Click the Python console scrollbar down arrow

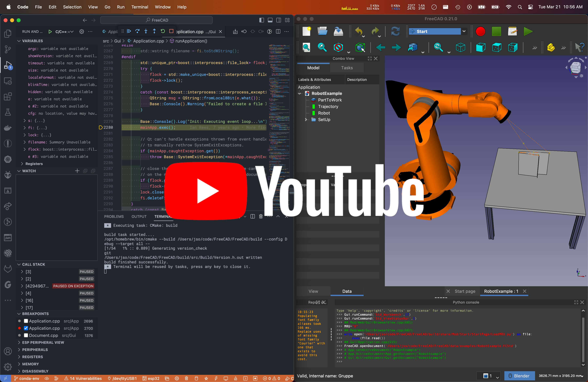tap(583, 365)
